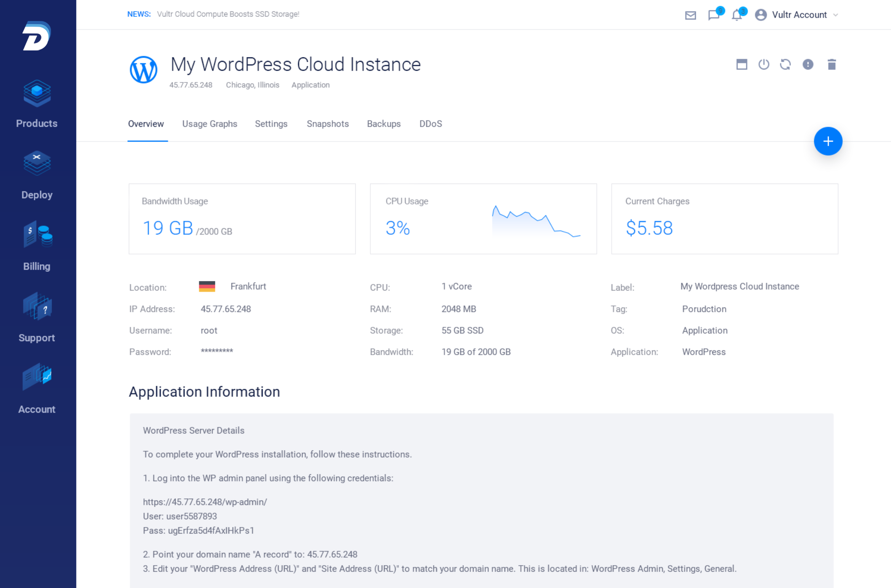Open the Support sidebar section

click(x=37, y=318)
